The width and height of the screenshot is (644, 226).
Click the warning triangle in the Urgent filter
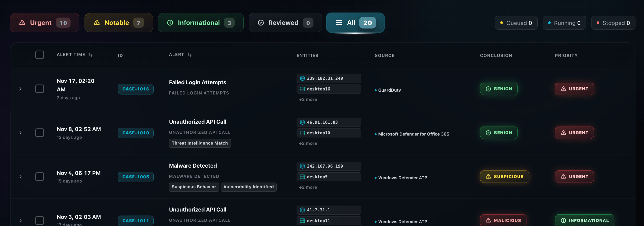tap(22, 23)
